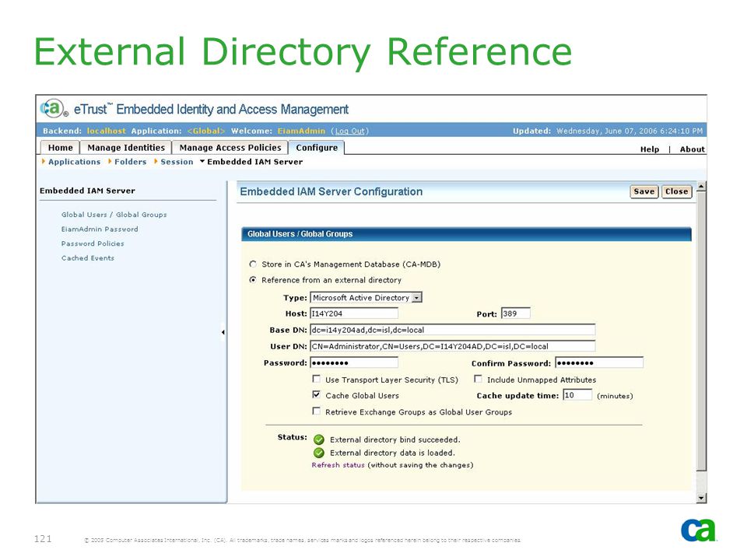Expand the Folders submenu
The image size is (747, 560).
click(x=127, y=162)
